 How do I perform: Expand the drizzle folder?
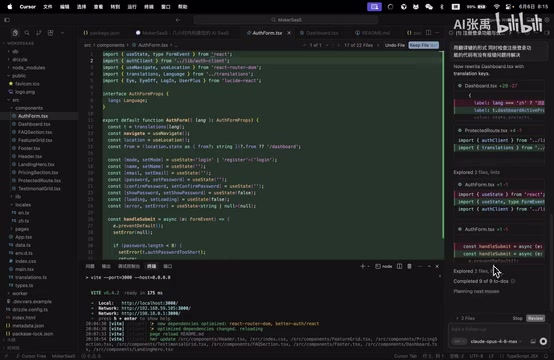(19, 59)
